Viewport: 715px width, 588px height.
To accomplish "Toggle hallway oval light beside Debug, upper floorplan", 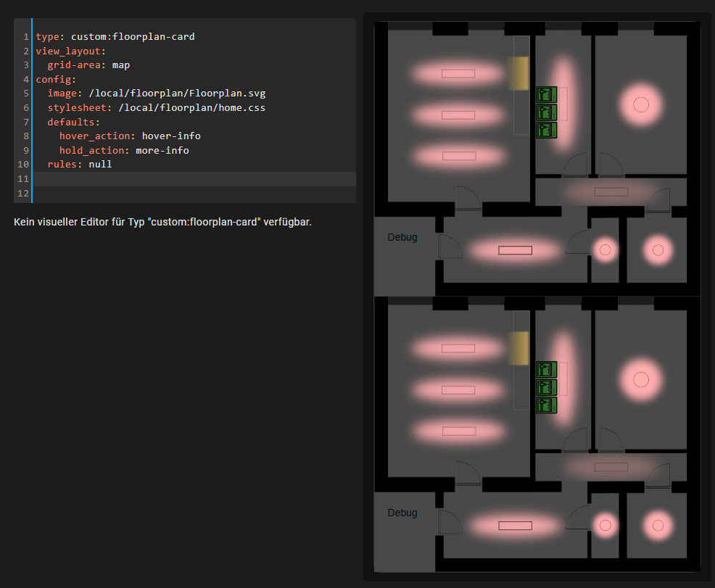I will click(516, 250).
